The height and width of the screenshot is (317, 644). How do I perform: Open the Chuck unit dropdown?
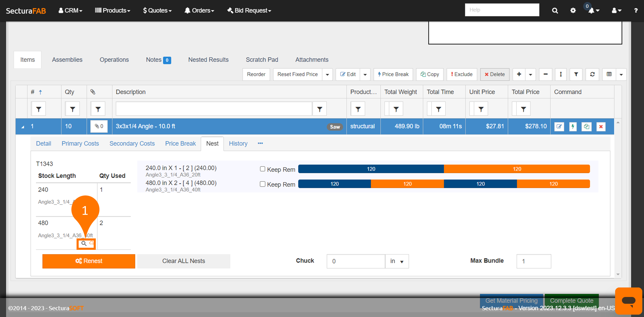click(397, 261)
